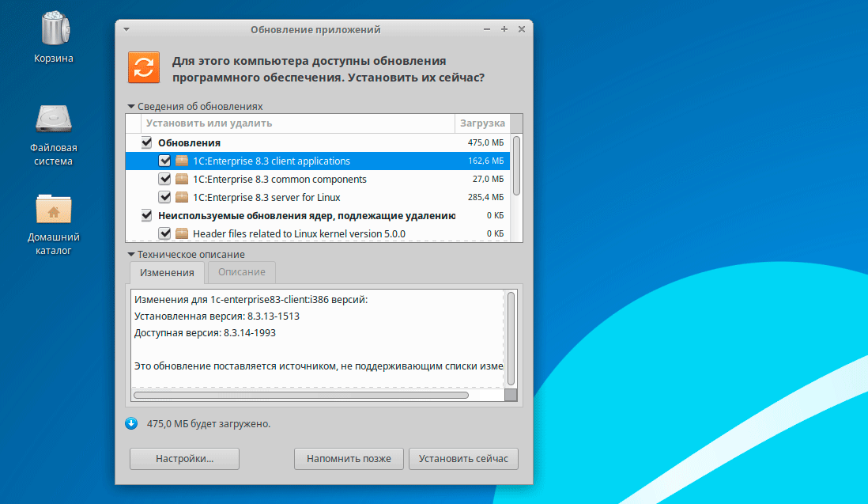Click the Настройки... button
Image resolution: width=868 pixels, height=504 pixels.
point(184,459)
